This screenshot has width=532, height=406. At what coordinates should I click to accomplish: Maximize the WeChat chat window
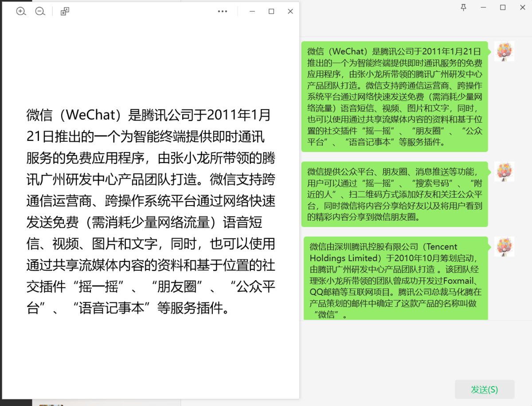click(502, 8)
